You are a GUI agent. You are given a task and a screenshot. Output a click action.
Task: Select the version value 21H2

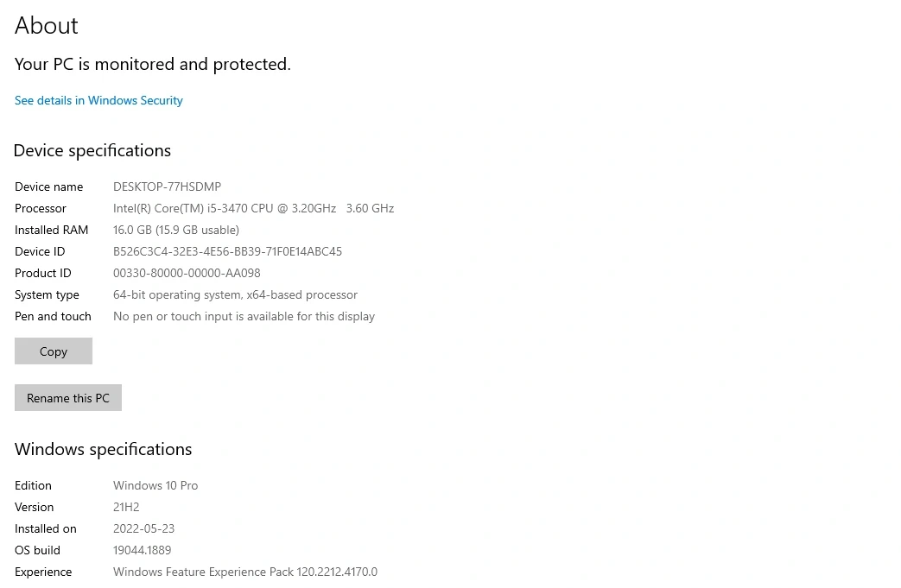point(126,507)
